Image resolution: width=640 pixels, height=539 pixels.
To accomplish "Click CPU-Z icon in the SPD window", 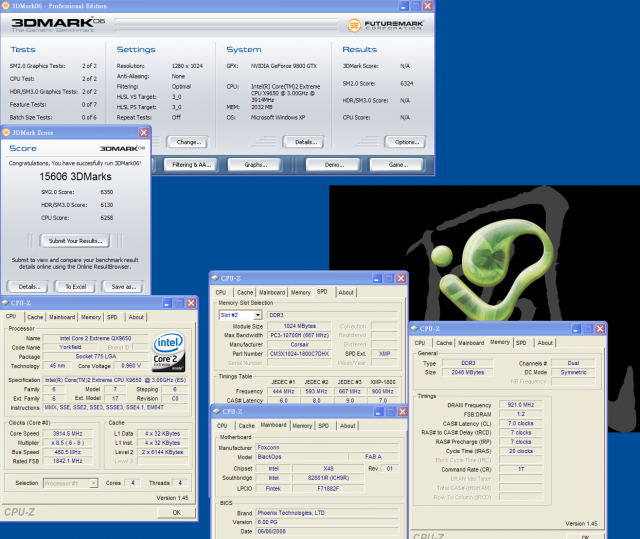I will [x=215, y=278].
